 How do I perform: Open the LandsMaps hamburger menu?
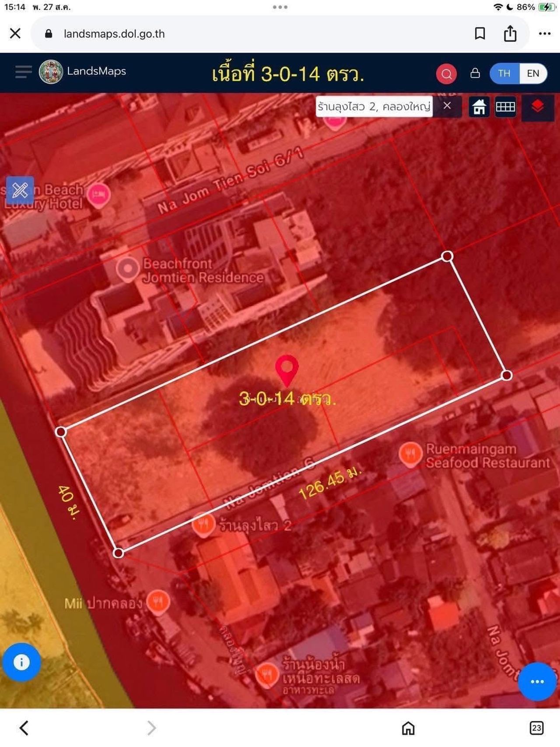pos(23,71)
